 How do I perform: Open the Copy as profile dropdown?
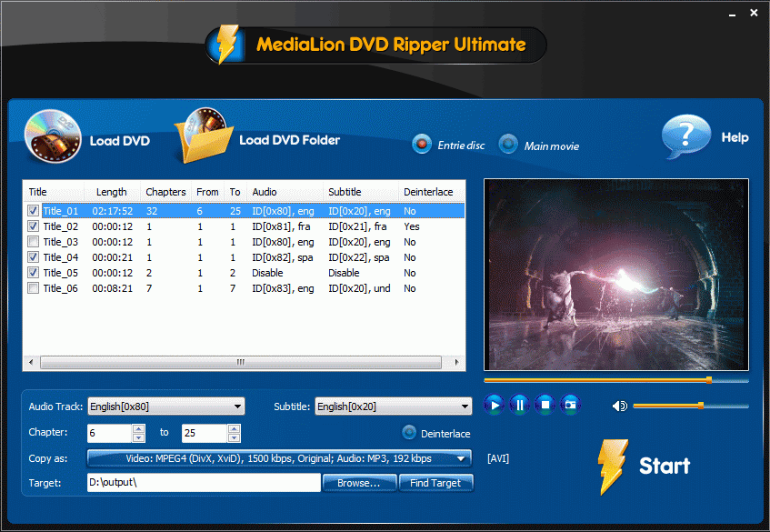[x=279, y=458]
